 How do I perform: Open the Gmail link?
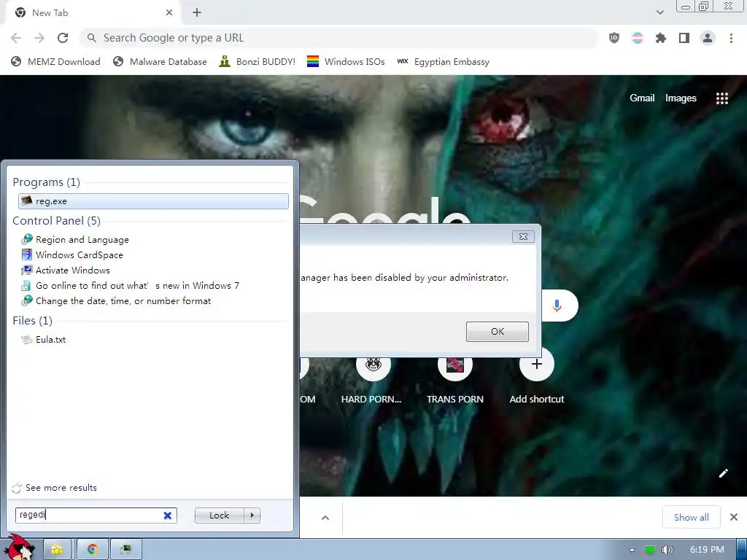642,98
